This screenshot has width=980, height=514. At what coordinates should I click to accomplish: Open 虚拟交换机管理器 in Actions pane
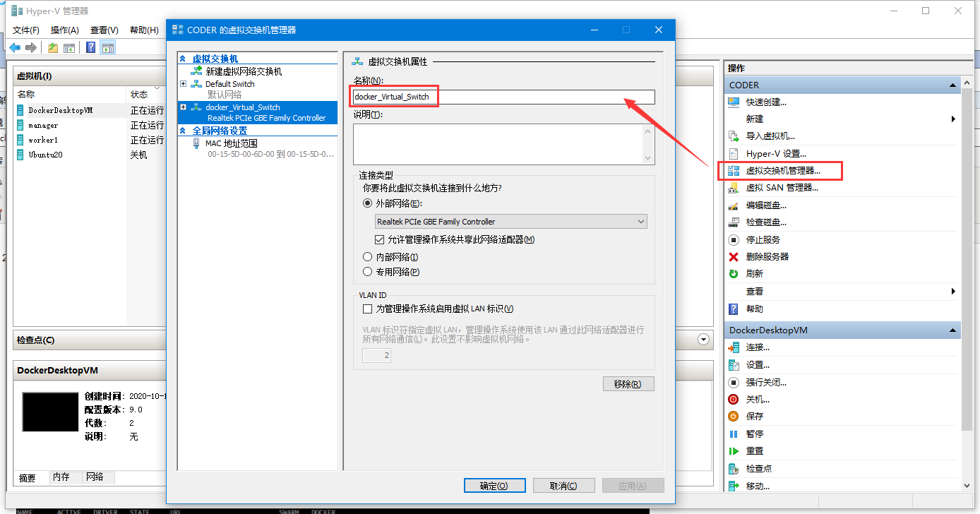point(783,171)
